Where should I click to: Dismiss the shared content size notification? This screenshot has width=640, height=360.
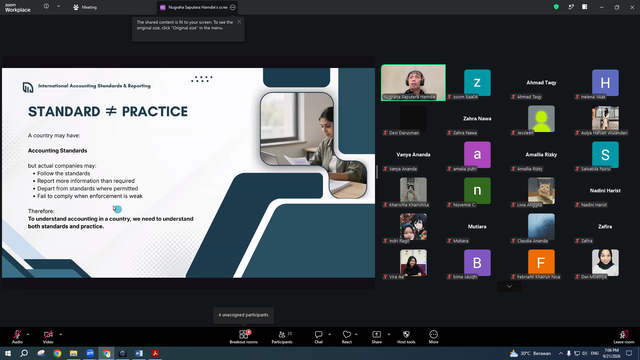[x=239, y=22]
